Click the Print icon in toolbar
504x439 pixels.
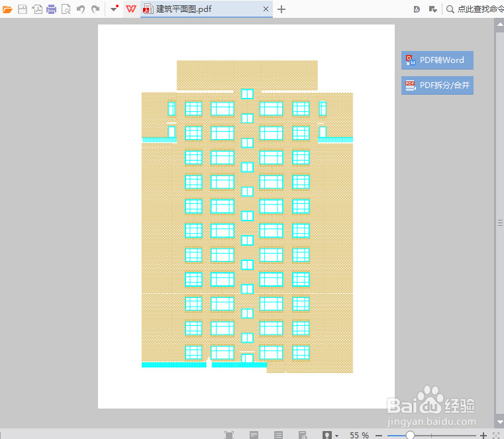tap(52, 9)
